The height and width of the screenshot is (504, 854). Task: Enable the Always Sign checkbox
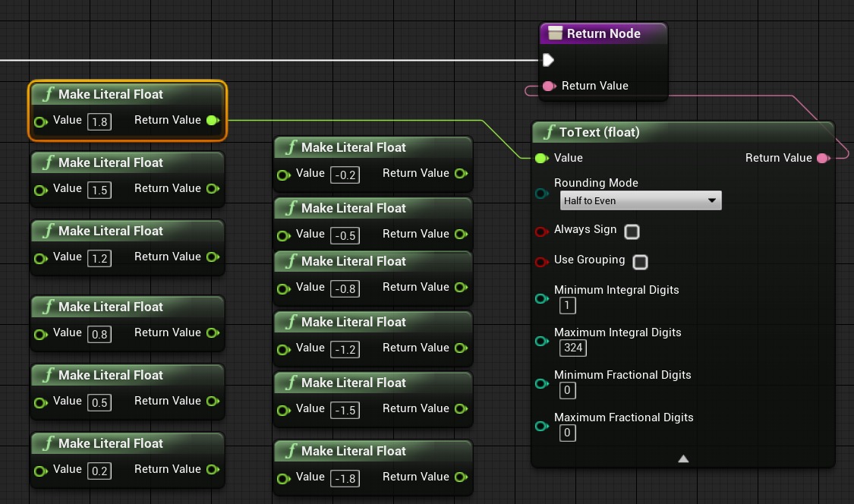(632, 232)
